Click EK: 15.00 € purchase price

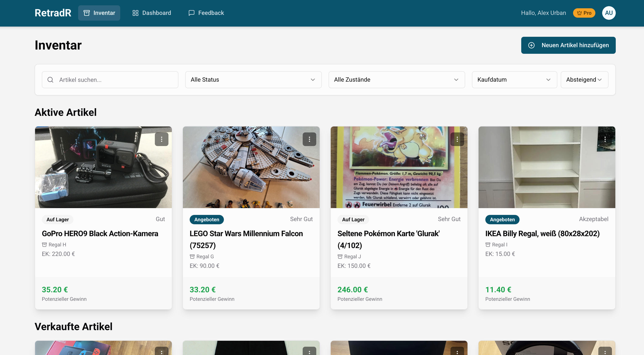(x=500, y=254)
